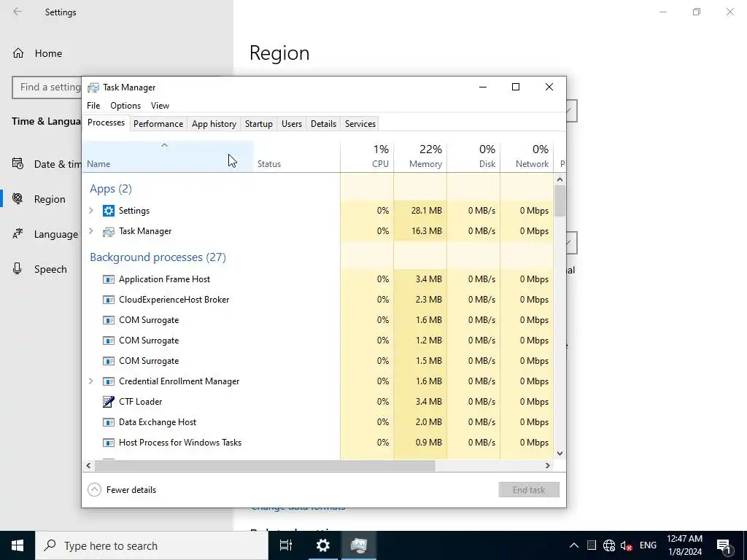Click the Credential Enrollment Manager process icon

(x=109, y=381)
